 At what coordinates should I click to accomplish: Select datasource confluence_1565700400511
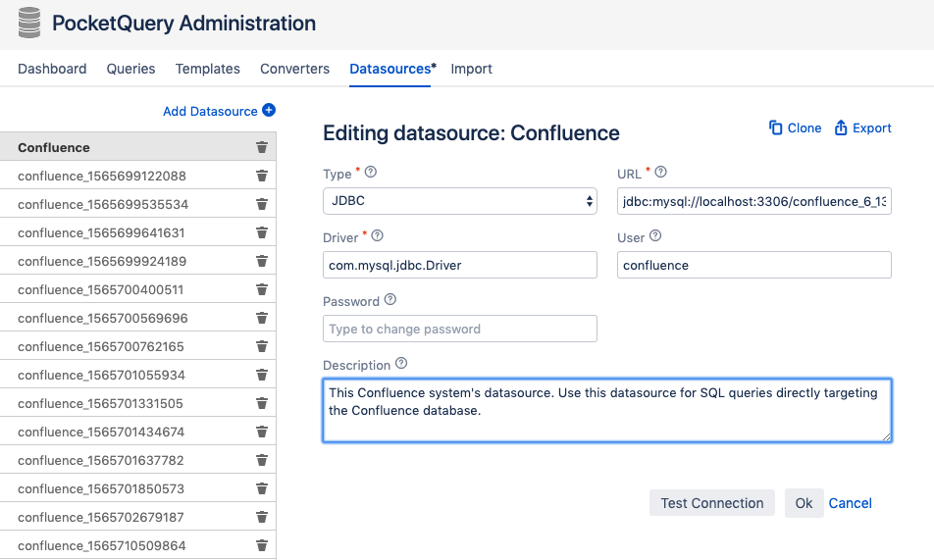pos(137,289)
